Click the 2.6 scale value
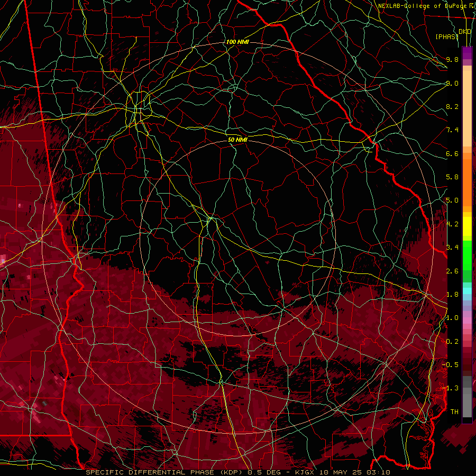 452,271
